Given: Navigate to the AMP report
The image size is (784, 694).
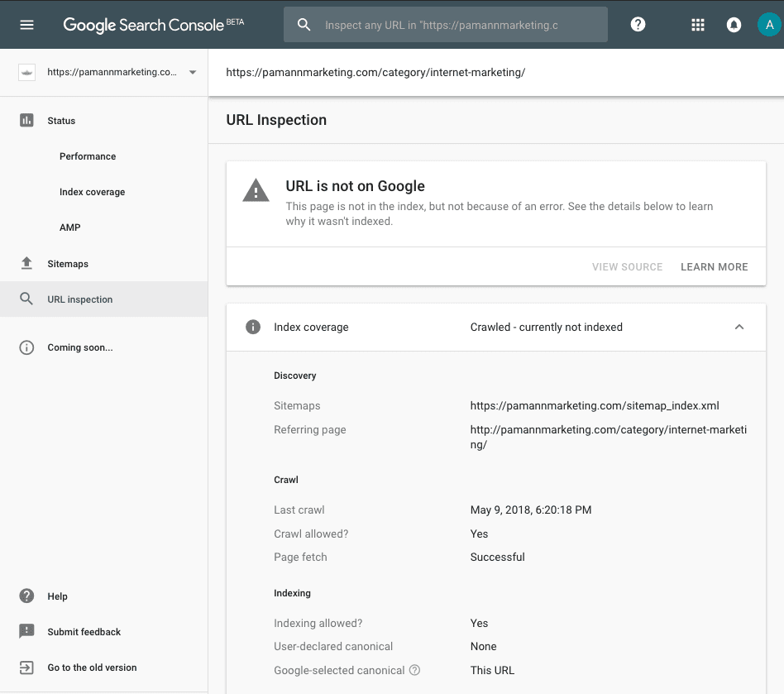Looking at the screenshot, I should coord(70,227).
